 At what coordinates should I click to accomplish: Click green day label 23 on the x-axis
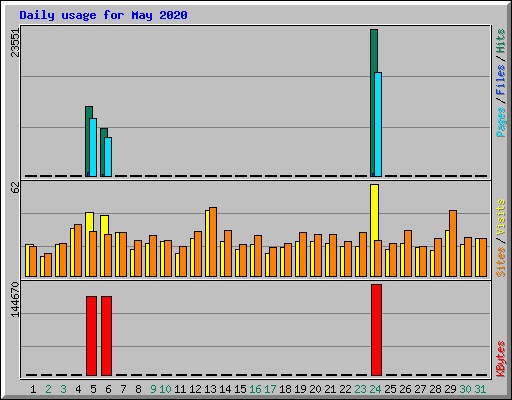(360, 389)
